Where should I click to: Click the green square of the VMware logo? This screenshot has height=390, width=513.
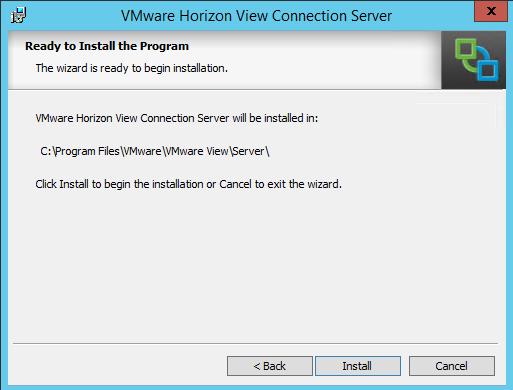pos(465,50)
